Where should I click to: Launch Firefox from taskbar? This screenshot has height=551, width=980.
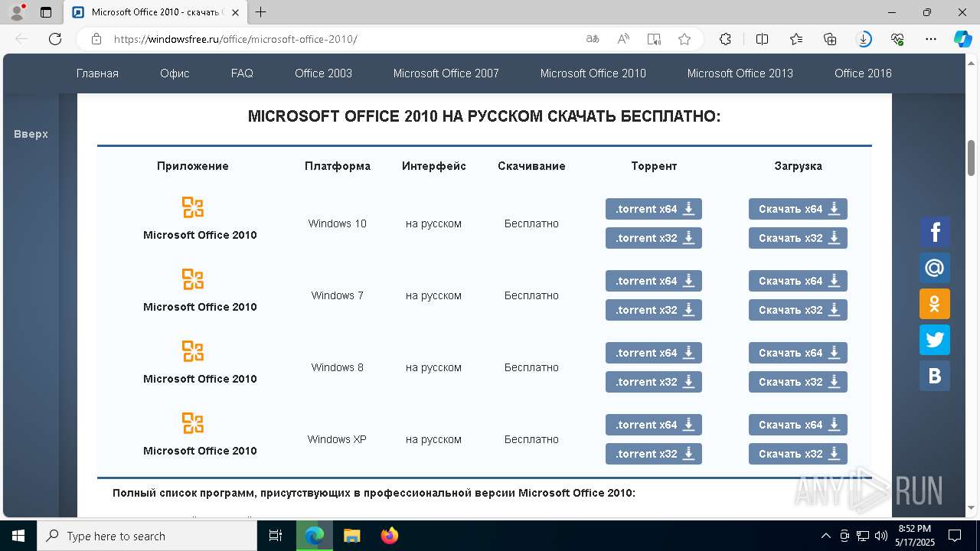[390, 536]
